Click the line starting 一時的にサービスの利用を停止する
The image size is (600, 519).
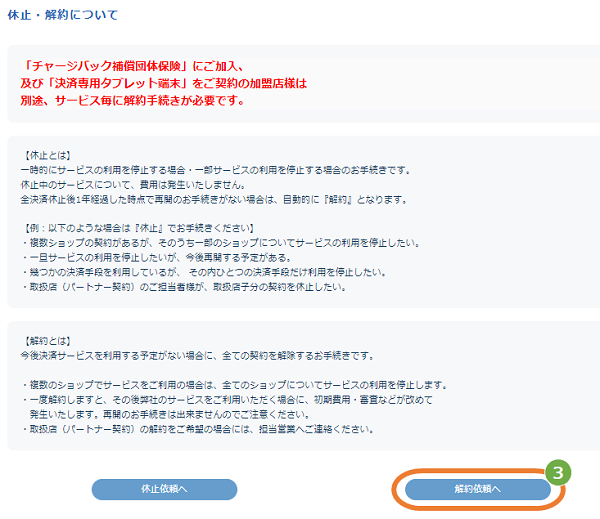pos(215,170)
